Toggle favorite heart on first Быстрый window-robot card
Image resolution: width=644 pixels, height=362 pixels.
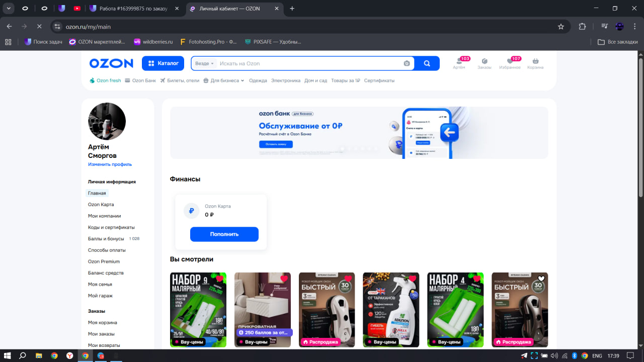click(348, 279)
